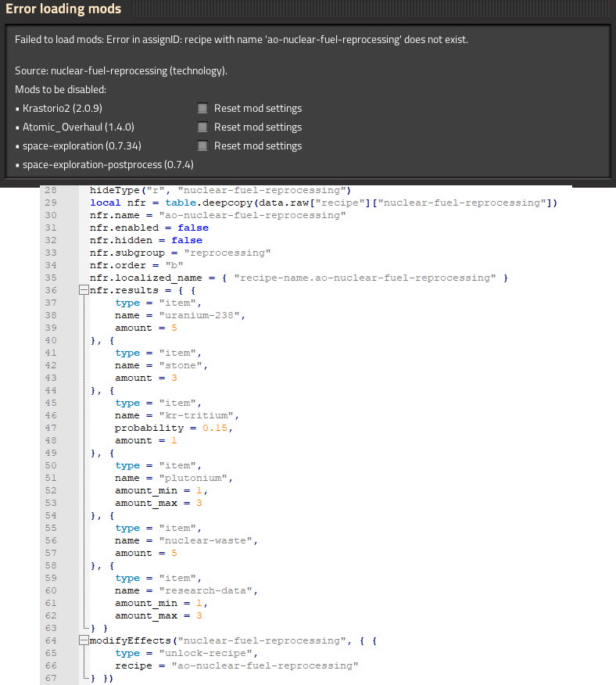Click the 'space-exploration (0.7.34)' mod entry
The height and width of the screenshot is (685, 616).
point(82,146)
